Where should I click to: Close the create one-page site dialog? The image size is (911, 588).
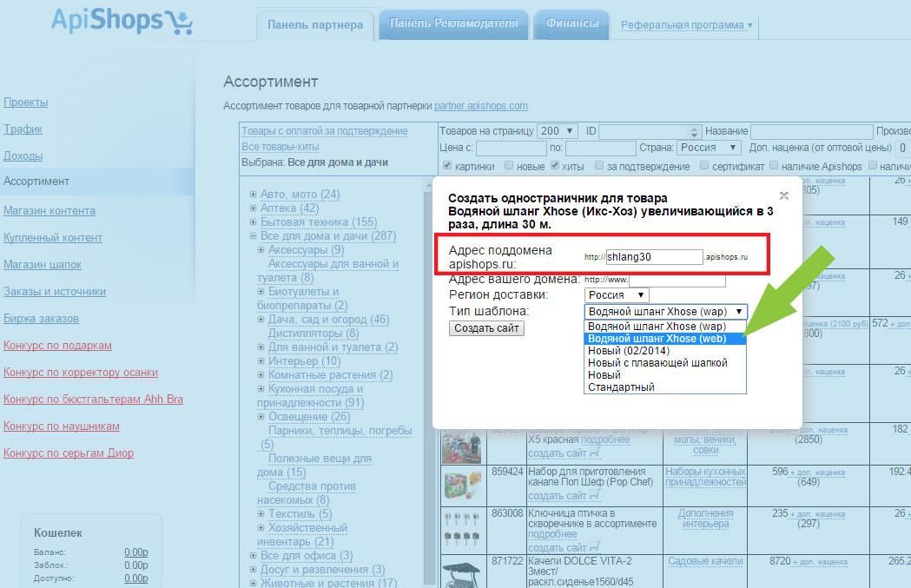coord(783,195)
